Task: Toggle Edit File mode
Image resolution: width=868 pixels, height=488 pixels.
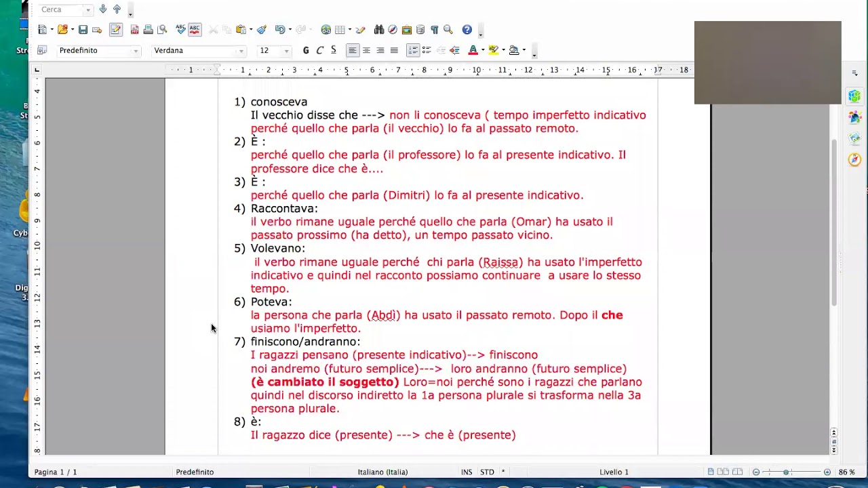Action: pos(115,30)
